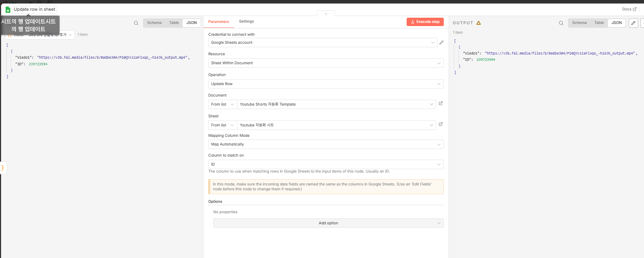This screenshot has height=258, width=644.
Task: Switch to the Settings tab
Action: tap(246, 22)
